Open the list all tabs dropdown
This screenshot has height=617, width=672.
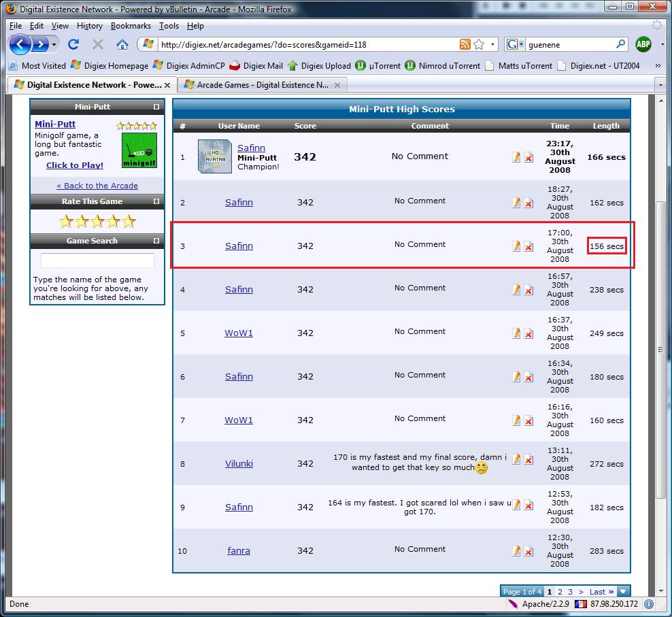[x=660, y=85]
